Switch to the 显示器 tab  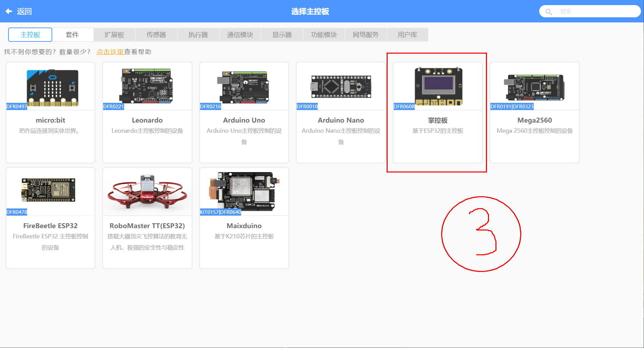(x=282, y=35)
